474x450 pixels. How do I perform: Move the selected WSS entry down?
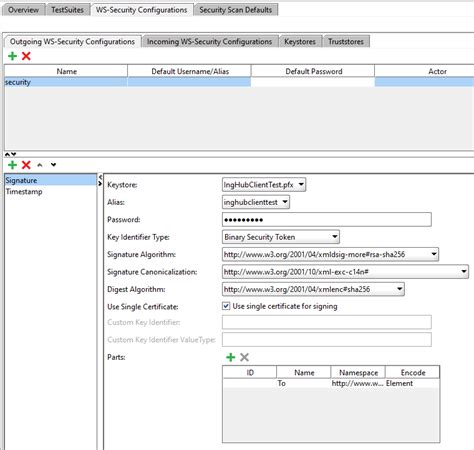(53, 165)
